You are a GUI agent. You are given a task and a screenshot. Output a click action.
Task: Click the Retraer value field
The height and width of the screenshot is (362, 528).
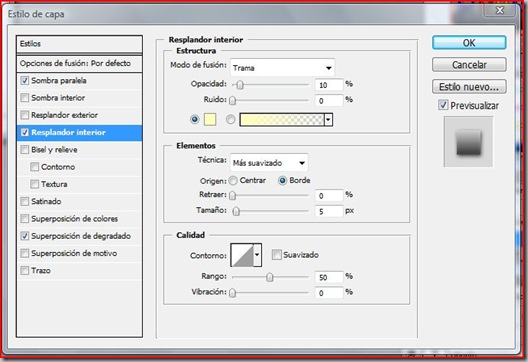click(329, 196)
